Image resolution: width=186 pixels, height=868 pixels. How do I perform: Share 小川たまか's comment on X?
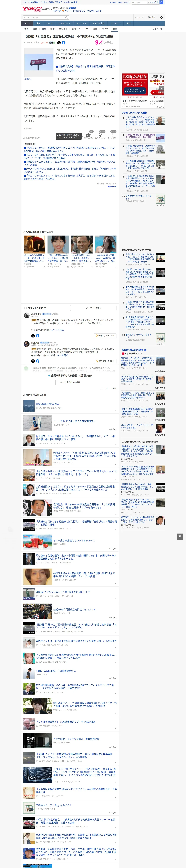(33, 336)
